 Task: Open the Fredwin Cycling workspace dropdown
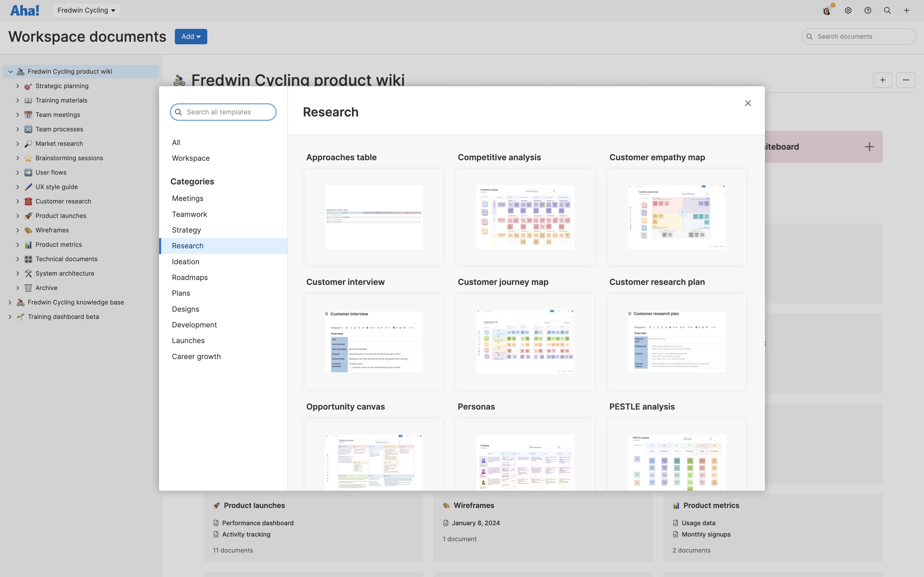86,10
